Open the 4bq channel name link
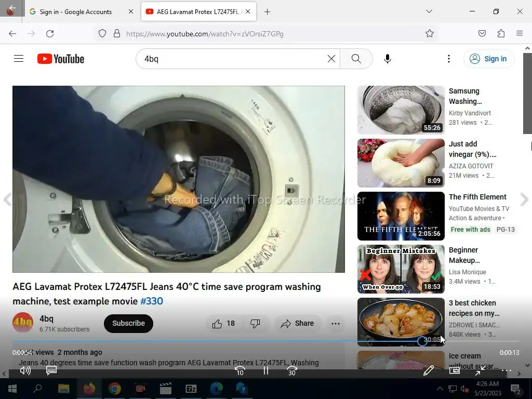The image size is (532, 399). [46, 318]
